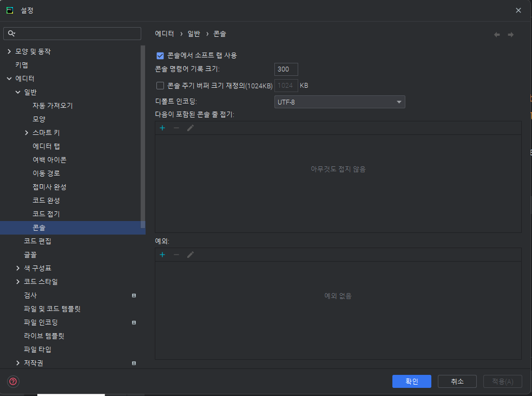532x396 pixels.
Task: Select 여백 아이콘 in settings tree
Action: point(50,160)
